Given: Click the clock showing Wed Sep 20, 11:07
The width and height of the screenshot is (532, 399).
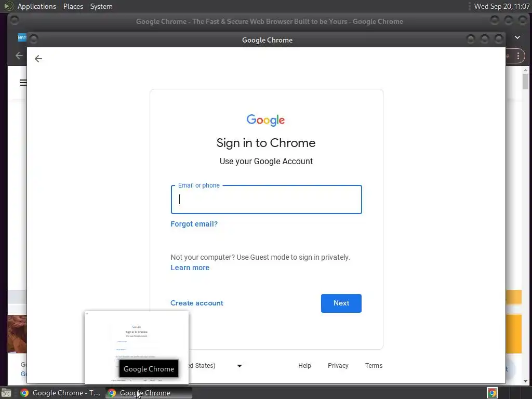Looking at the screenshot, I should pos(502,6).
